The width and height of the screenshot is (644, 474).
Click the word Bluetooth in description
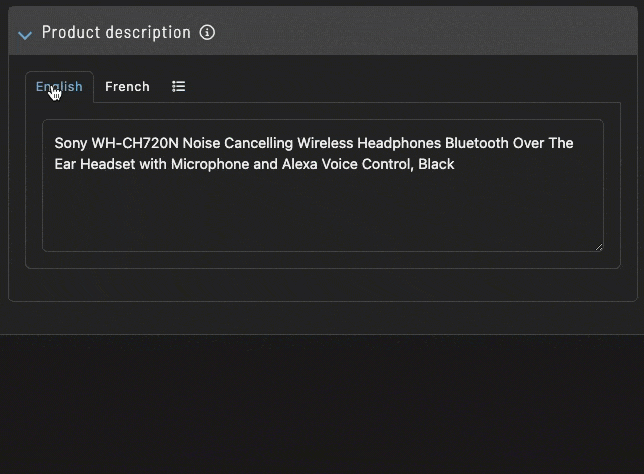tap(477, 143)
